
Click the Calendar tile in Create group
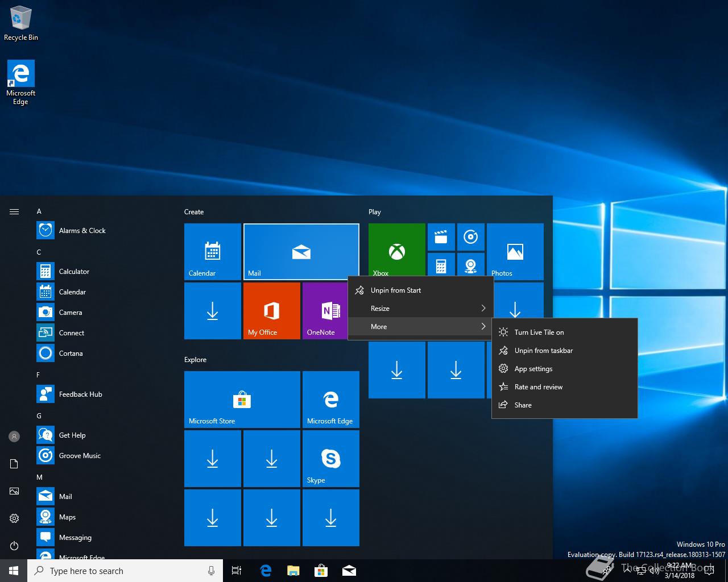pos(213,252)
